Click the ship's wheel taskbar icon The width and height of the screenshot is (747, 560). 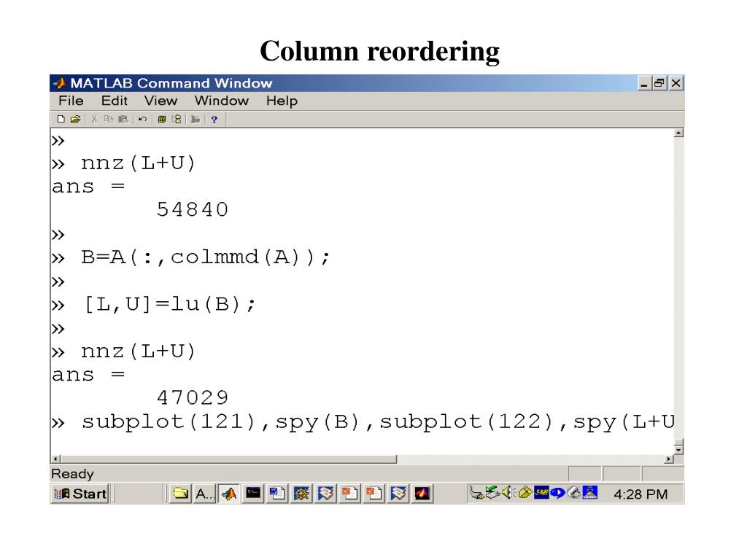click(x=301, y=494)
